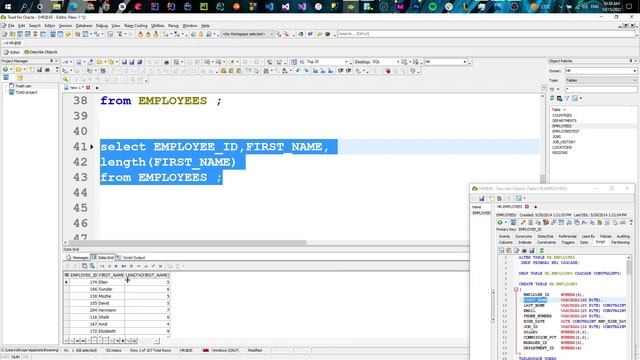Select the Ellen row cell

111,282
